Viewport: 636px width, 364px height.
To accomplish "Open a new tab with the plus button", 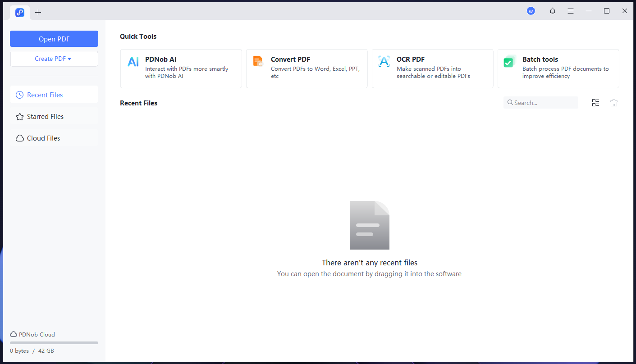I will (x=38, y=13).
